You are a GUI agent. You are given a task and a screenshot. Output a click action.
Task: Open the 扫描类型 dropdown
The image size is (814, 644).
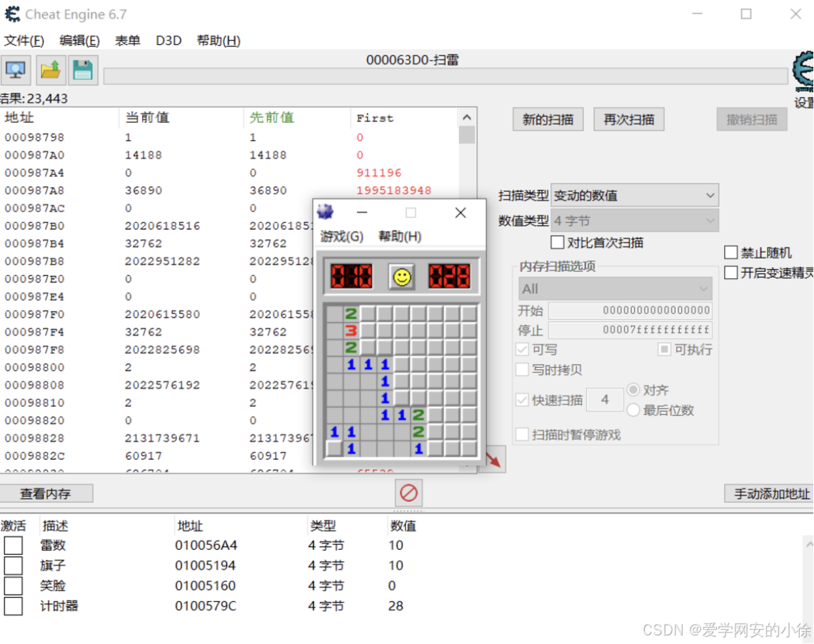coord(634,195)
